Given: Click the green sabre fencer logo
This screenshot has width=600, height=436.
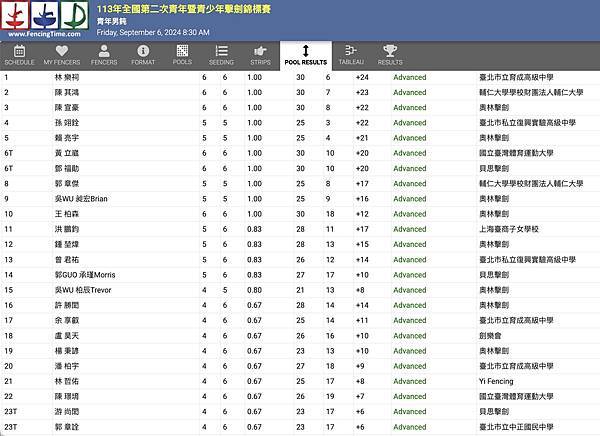Looking at the screenshot, I should (x=75, y=15).
